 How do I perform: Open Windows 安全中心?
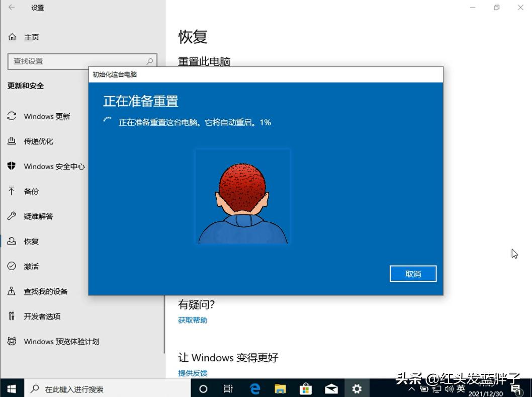coord(53,167)
